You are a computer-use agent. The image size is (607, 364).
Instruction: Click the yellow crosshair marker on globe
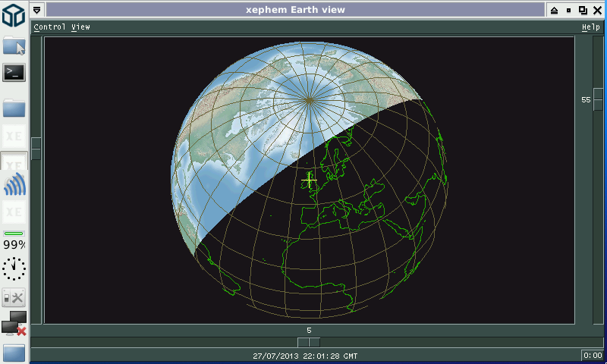[x=309, y=180]
